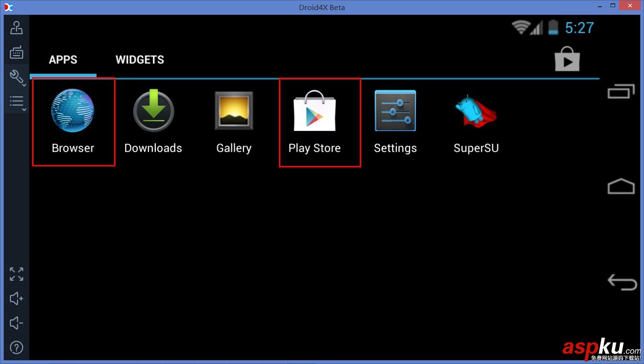Tap the Android back button

621,282
